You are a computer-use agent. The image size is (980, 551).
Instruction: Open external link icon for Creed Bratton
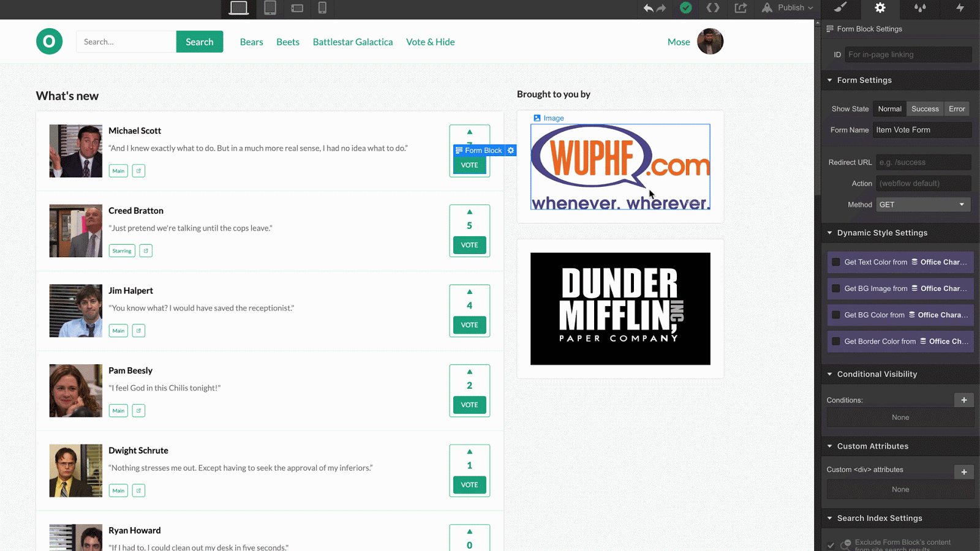point(146,251)
